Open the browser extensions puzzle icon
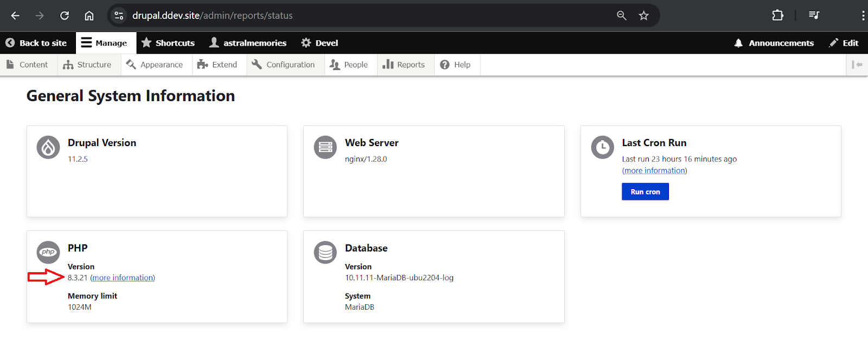The image size is (868, 339). [x=777, y=16]
